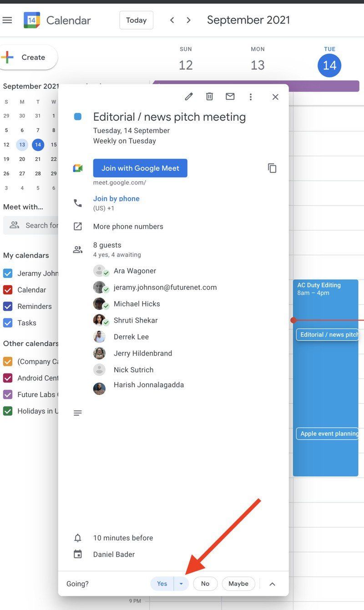The height and width of the screenshot is (610, 364).
Task: Respond Maybe to the invitation
Action: [x=238, y=584]
